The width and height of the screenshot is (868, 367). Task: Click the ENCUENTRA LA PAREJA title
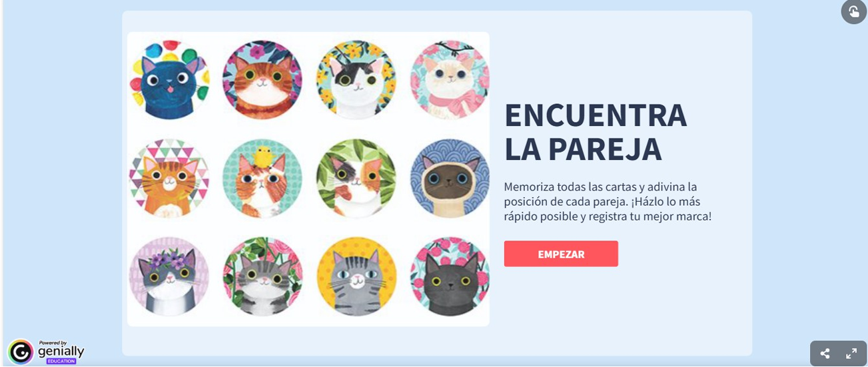pyautogui.click(x=595, y=133)
